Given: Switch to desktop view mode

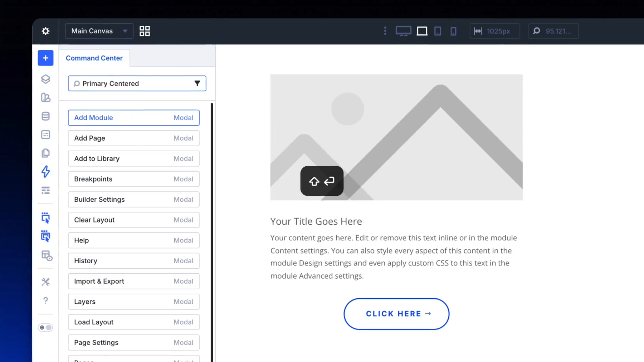Looking at the screenshot, I should (403, 31).
